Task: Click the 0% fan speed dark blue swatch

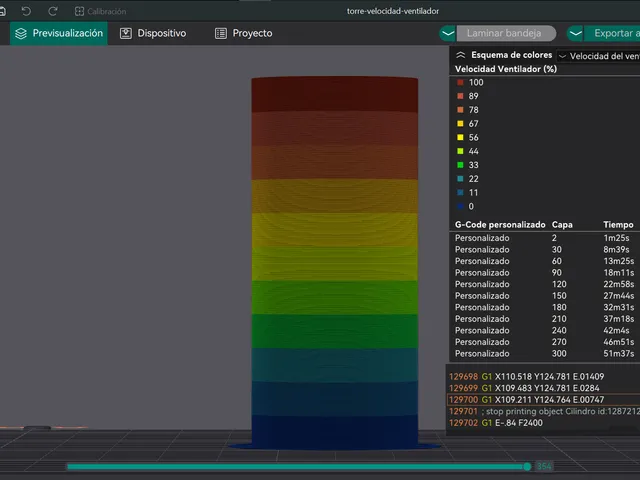Action: point(460,207)
